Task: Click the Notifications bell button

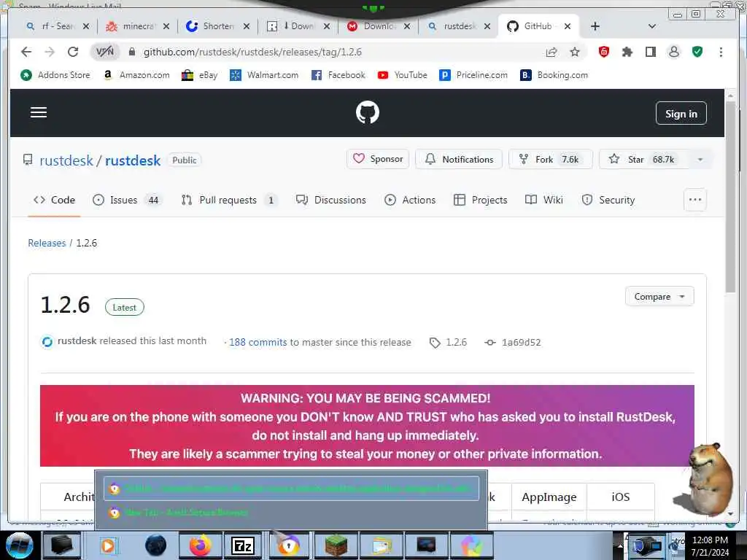Action: click(458, 159)
